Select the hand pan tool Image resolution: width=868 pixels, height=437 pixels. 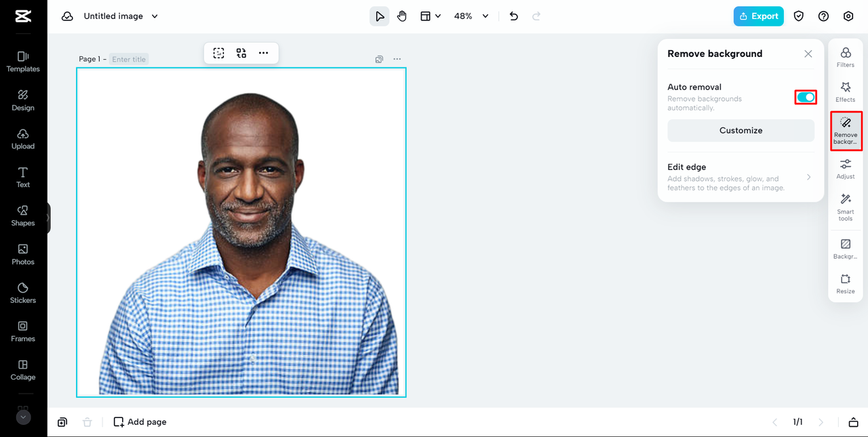[402, 16]
